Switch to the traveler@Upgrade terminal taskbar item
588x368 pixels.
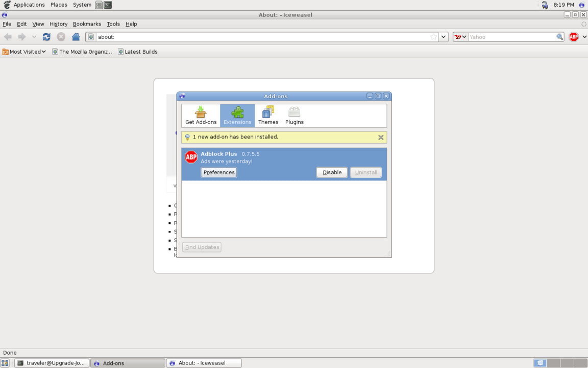(x=52, y=363)
